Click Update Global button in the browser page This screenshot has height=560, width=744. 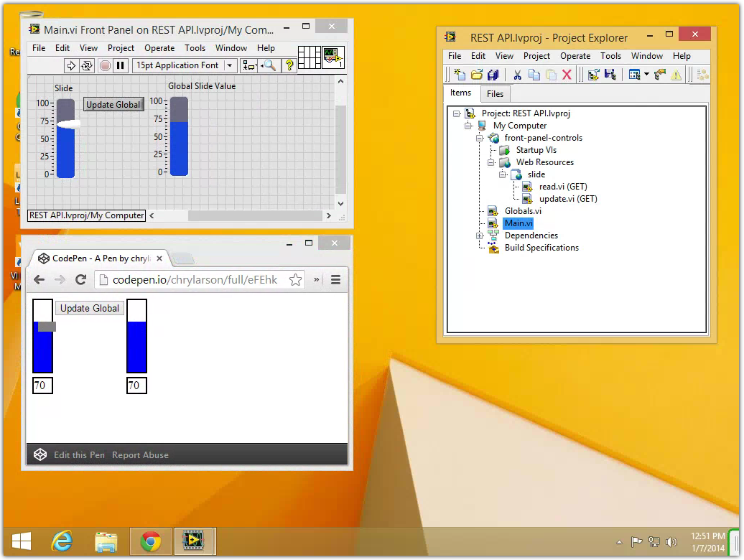pos(90,308)
